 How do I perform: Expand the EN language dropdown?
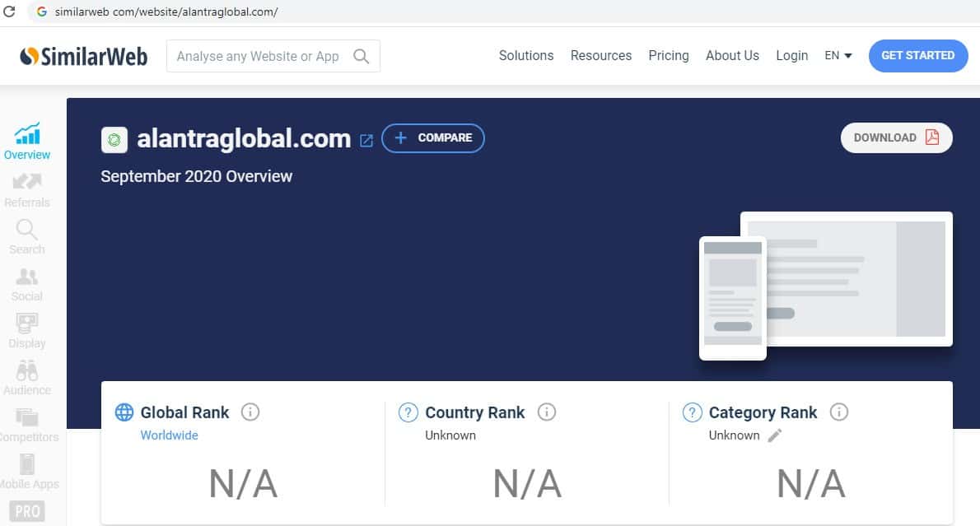838,56
